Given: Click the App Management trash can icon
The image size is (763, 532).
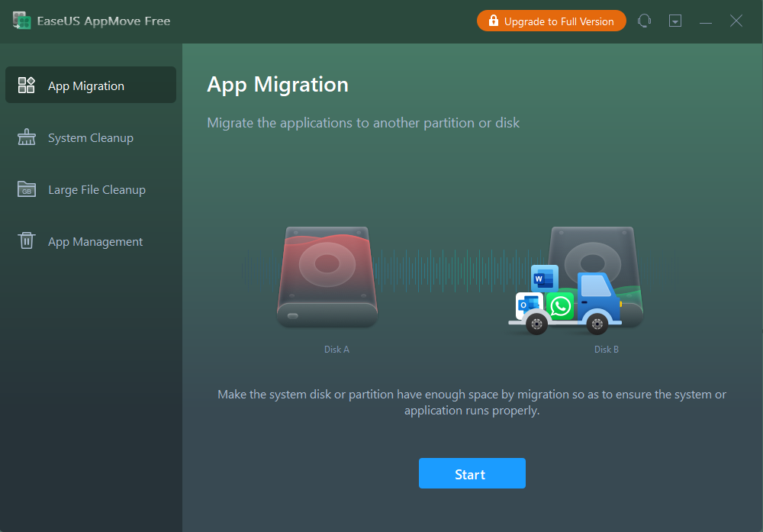Looking at the screenshot, I should click(27, 241).
